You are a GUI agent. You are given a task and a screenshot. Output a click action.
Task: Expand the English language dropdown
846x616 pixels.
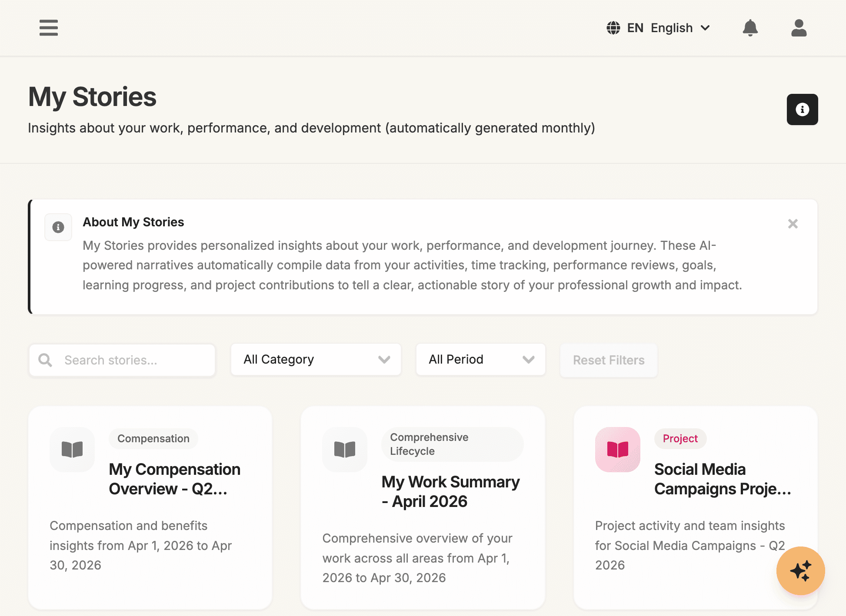(x=680, y=28)
